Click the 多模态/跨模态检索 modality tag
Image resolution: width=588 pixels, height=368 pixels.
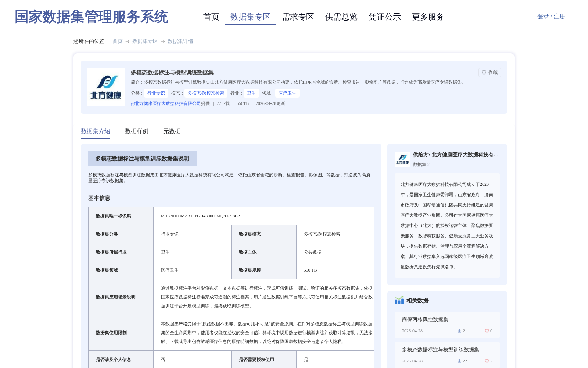click(x=206, y=93)
